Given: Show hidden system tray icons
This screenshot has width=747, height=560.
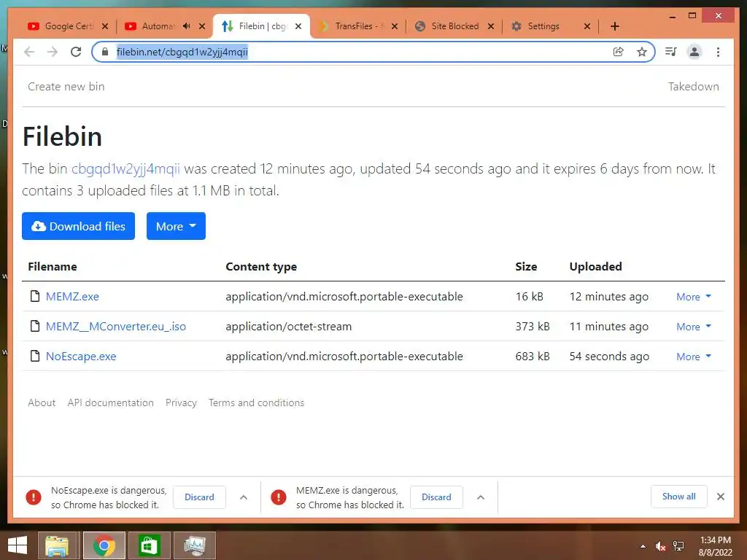Looking at the screenshot, I should tap(643, 546).
